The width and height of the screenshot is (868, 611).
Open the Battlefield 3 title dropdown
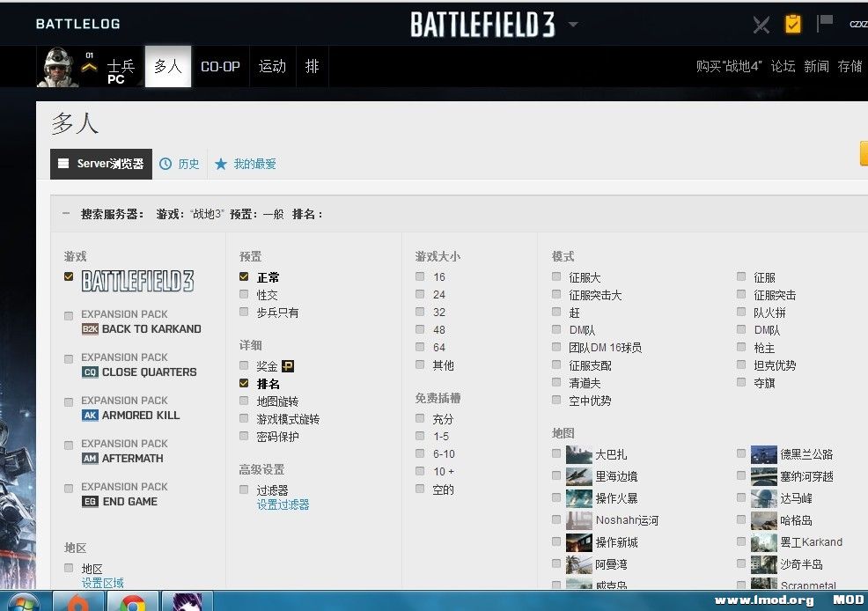(x=574, y=25)
